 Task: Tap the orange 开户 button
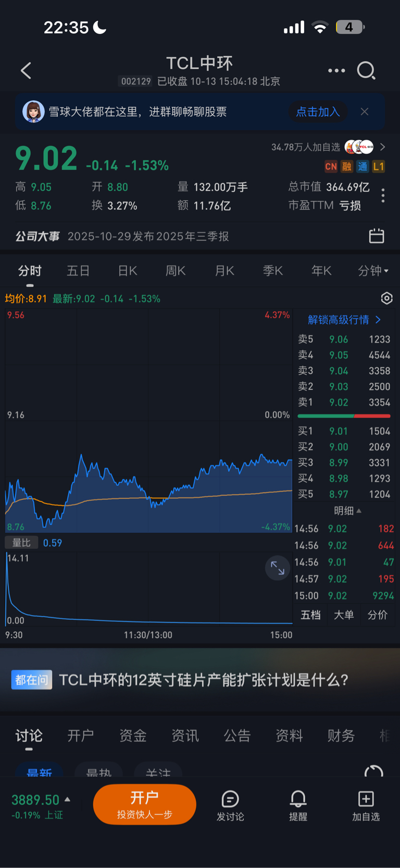[x=145, y=804]
